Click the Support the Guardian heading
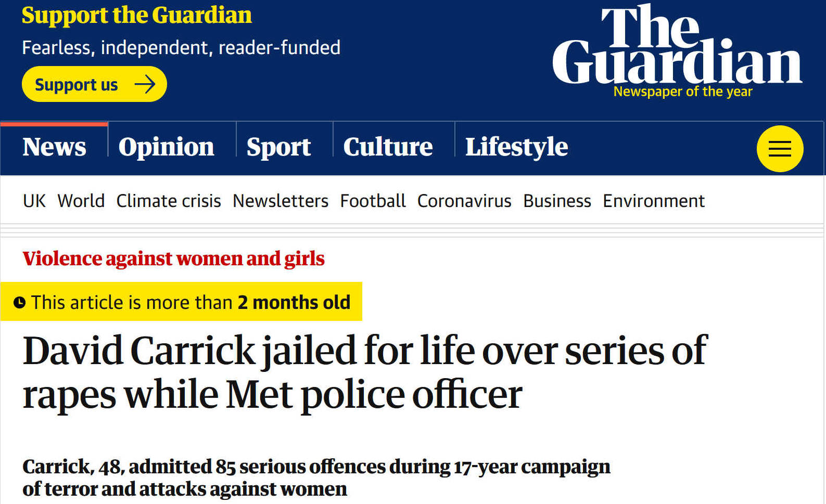 click(136, 15)
